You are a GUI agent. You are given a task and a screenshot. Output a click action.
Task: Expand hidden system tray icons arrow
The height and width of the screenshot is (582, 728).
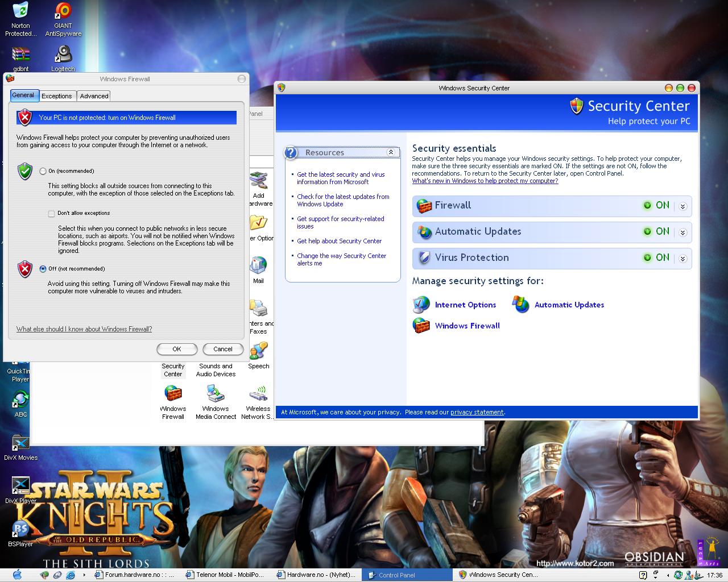click(x=668, y=575)
